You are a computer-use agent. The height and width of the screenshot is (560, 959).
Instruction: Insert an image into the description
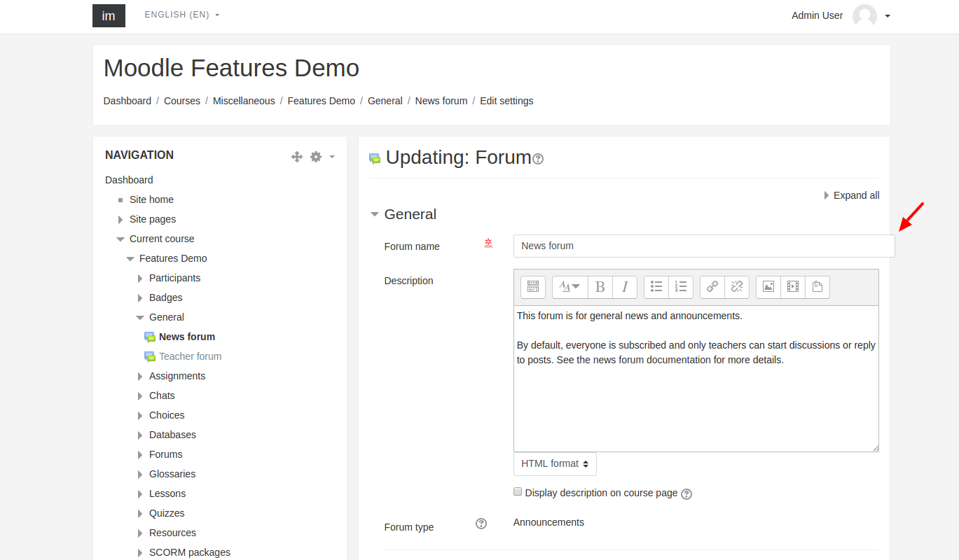[x=768, y=287]
